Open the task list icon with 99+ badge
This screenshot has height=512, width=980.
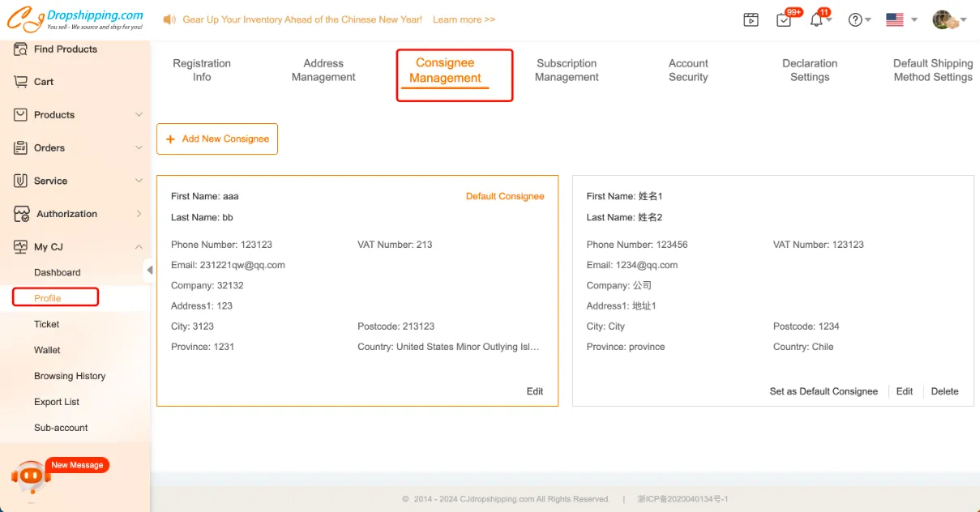pyautogui.click(x=784, y=20)
